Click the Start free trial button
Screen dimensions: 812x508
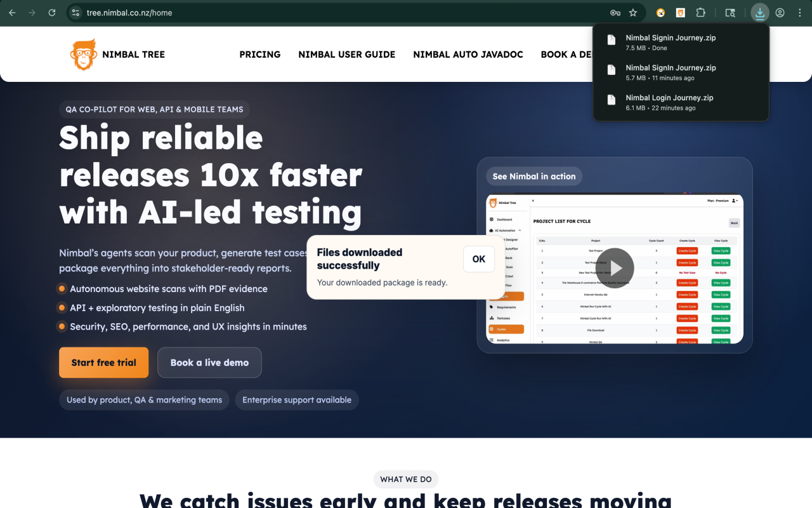(x=104, y=363)
